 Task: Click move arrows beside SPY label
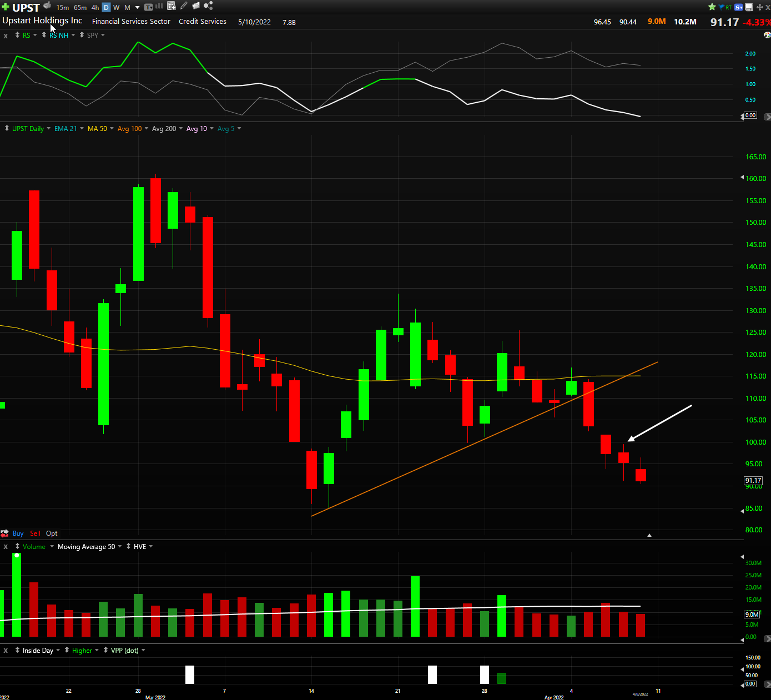coord(82,35)
